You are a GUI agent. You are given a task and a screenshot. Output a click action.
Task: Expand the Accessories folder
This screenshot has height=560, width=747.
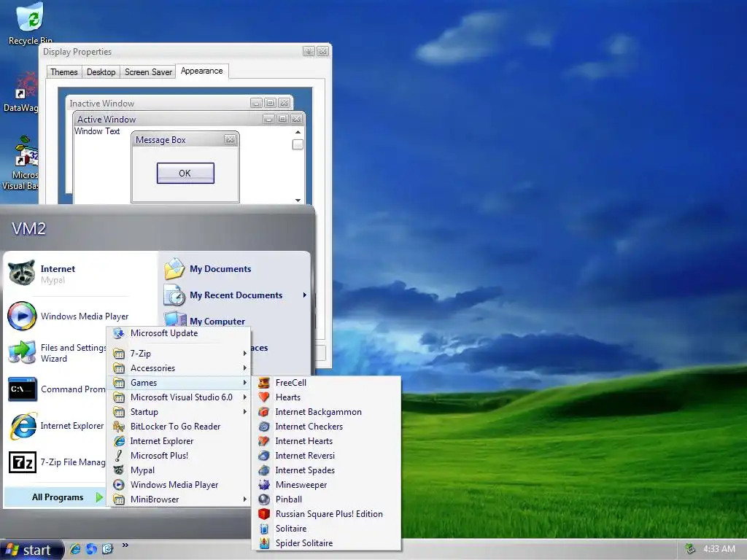[x=180, y=368]
